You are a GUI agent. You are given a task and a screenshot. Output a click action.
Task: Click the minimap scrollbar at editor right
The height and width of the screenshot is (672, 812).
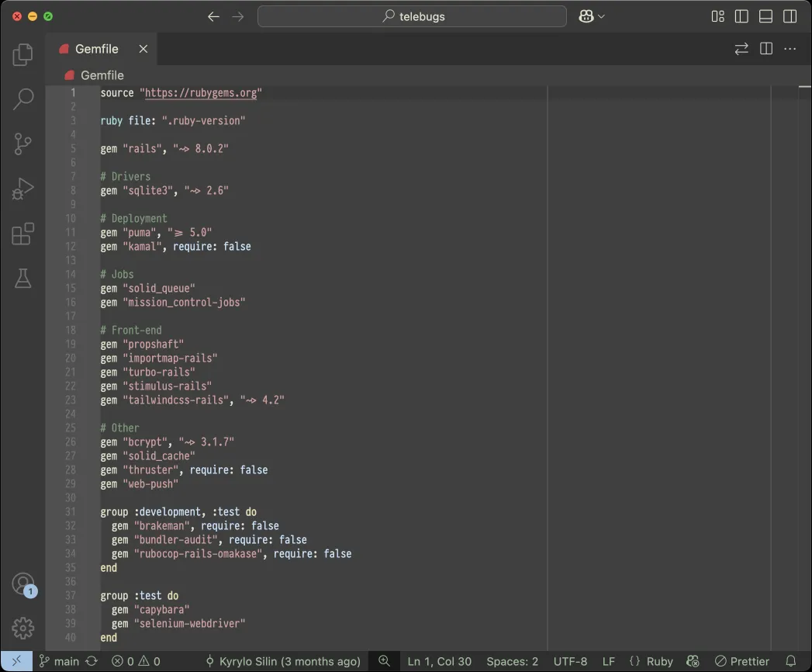click(x=804, y=368)
